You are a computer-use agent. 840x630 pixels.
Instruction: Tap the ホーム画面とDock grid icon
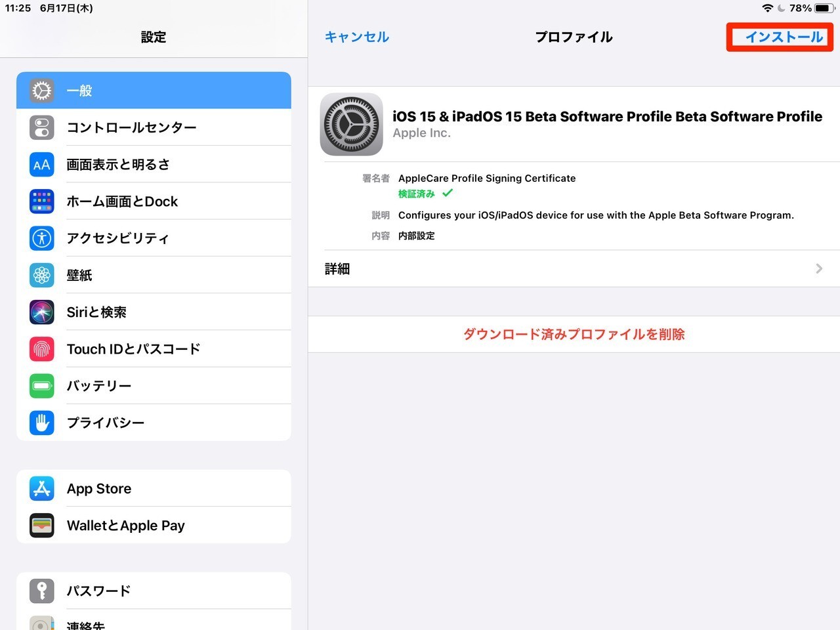(x=42, y=201)
